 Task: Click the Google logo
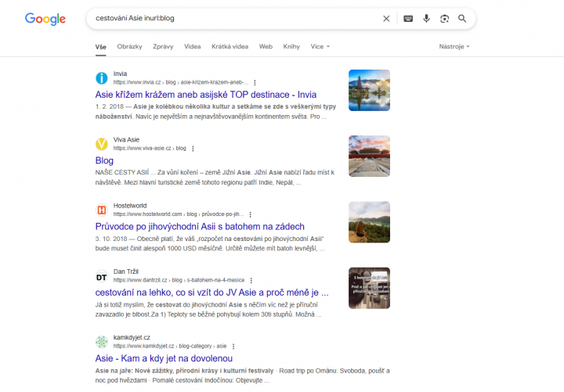coord(45,19)
